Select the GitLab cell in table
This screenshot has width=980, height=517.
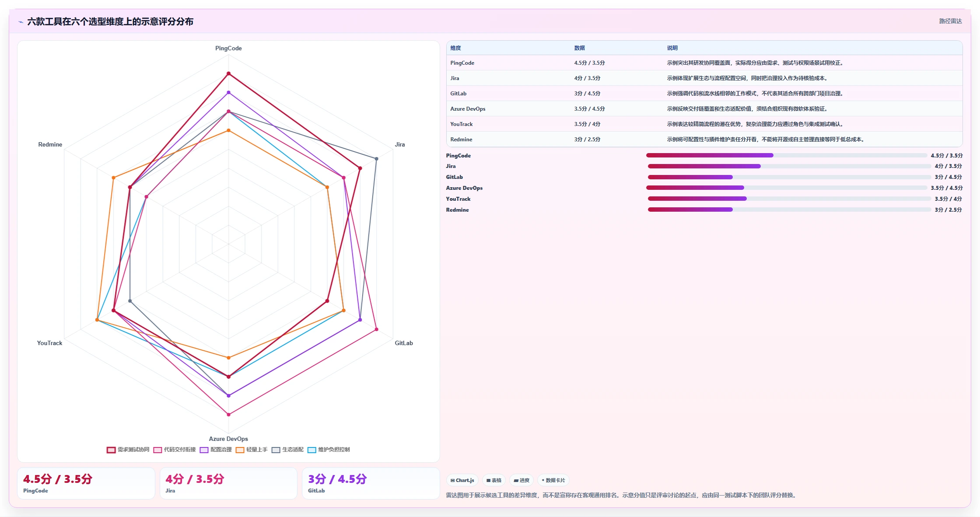tap(458, 94)
